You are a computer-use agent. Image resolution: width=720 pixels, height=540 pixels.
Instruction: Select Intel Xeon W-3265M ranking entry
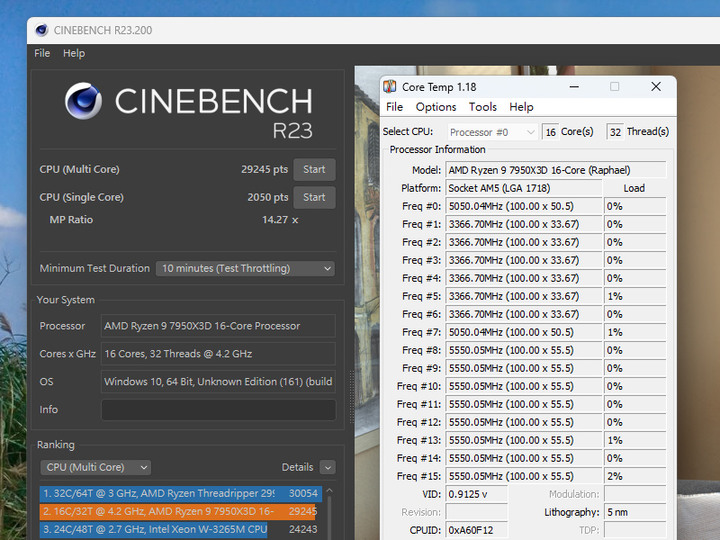[178, 529]
